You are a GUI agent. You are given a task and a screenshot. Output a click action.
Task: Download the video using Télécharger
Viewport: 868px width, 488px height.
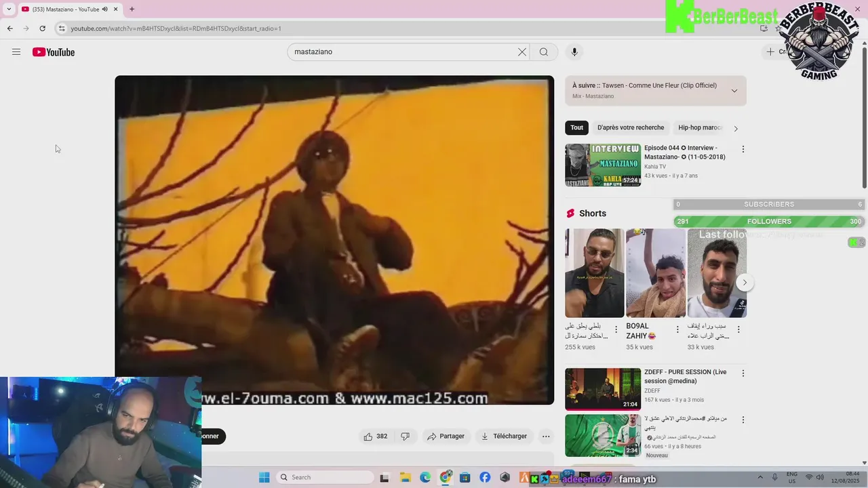click(504, 436)
